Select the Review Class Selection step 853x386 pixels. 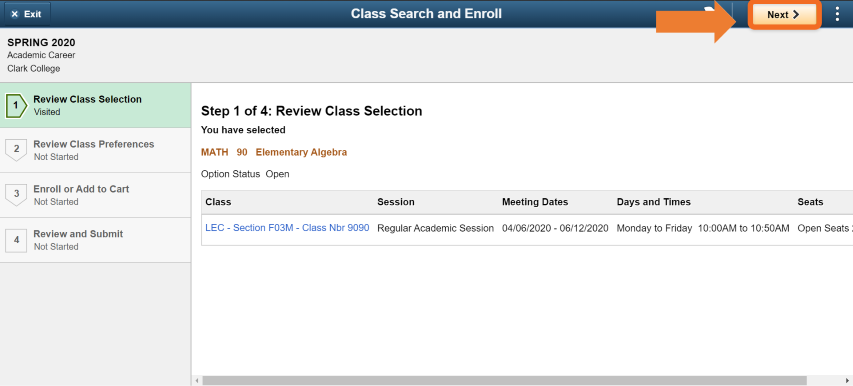pos(95,105)
